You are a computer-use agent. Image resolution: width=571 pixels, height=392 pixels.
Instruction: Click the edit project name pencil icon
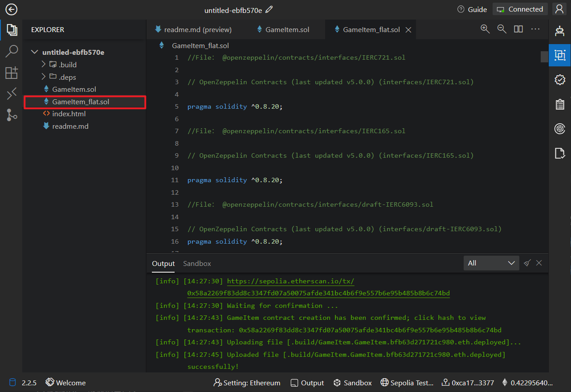coord(269,9)
